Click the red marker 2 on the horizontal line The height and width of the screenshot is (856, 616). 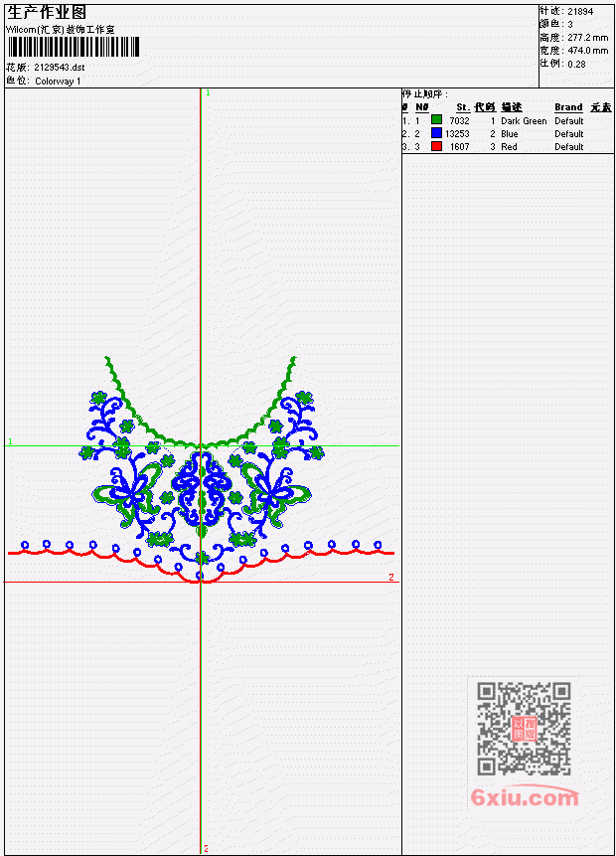391,577
